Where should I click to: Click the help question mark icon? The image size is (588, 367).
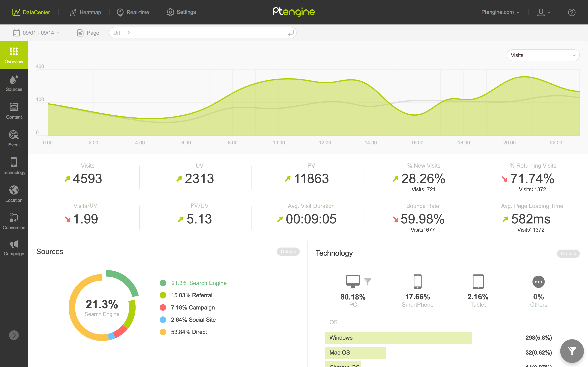click(x=571, y=12)
